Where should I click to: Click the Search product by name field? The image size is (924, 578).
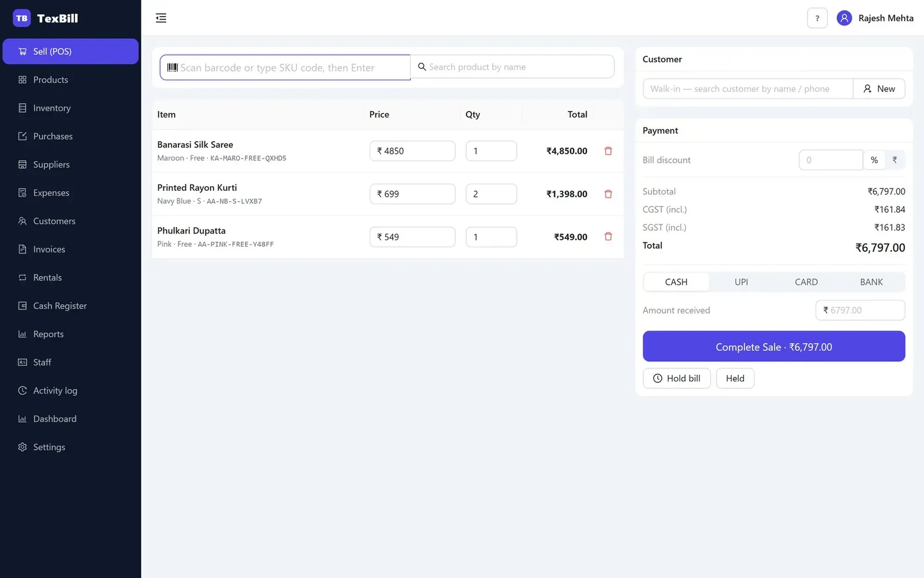click(512, 67)
